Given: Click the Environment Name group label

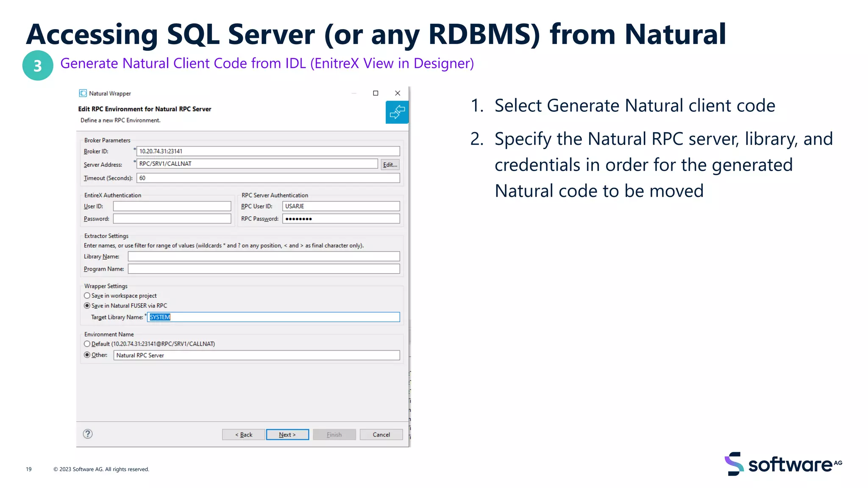Looking at the screenshot, I should click(x=109, y=334).
